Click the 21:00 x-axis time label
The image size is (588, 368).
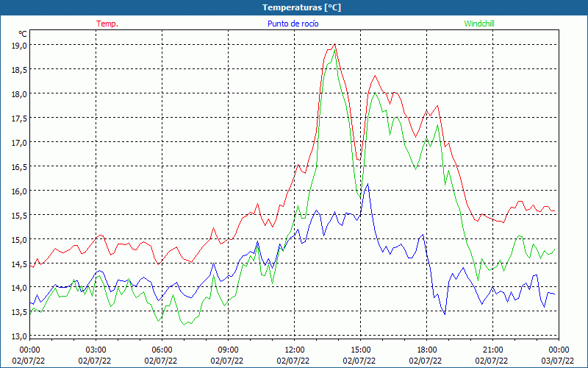pyautogui.click(x=492, y=350)
